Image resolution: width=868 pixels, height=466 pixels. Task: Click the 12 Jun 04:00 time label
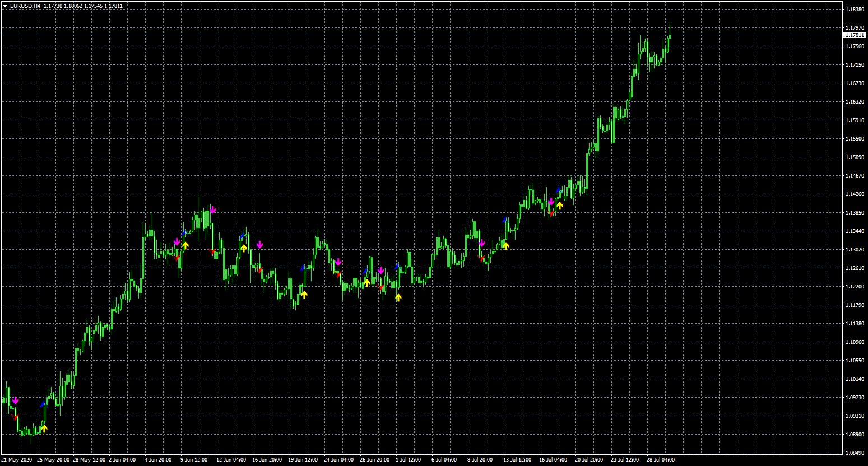[231, 460]
